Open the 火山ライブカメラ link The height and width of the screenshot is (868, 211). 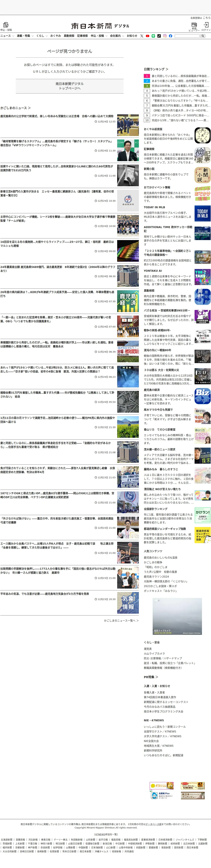tap(154, 653)
